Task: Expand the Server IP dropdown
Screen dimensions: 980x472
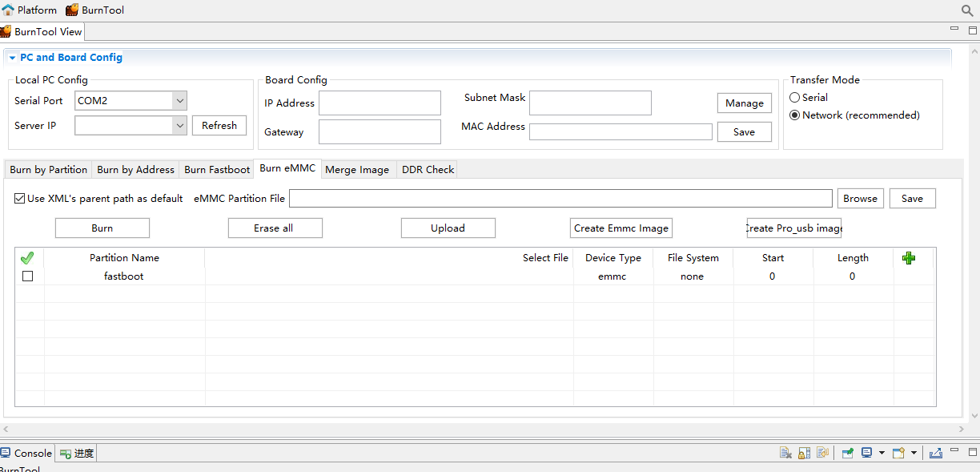Action: click(x=179, y=126)
